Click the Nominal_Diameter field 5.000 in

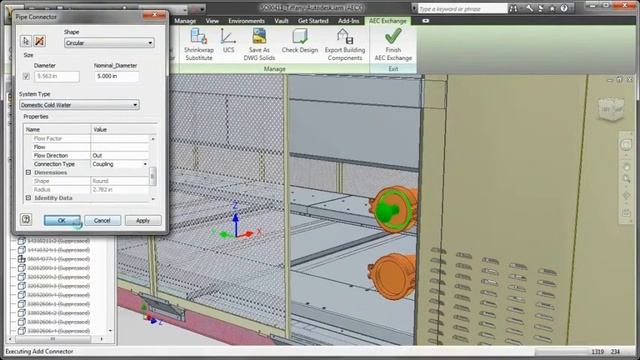pos(117,76)
